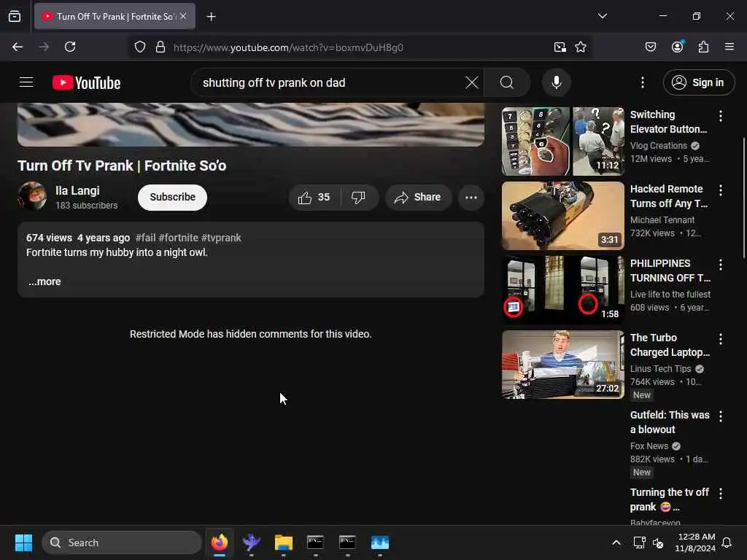
Task: Open Vlog Creations channel link
Action: [659, 146]
